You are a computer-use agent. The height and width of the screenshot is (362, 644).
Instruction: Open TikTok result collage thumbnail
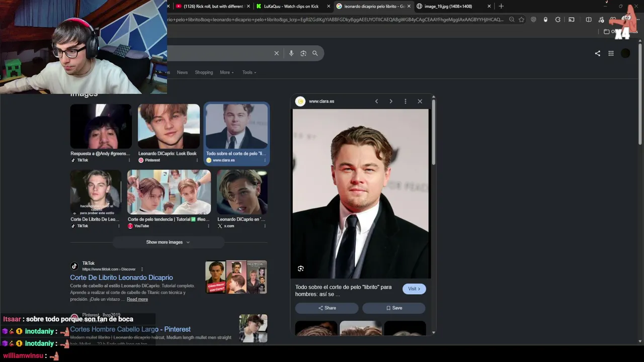(236, 277)
